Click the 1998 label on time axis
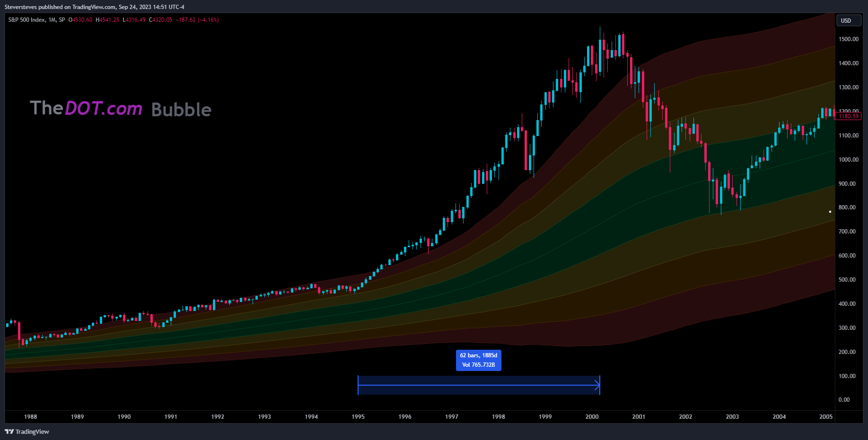Viewport: 868px width, 440px height. 499,417
